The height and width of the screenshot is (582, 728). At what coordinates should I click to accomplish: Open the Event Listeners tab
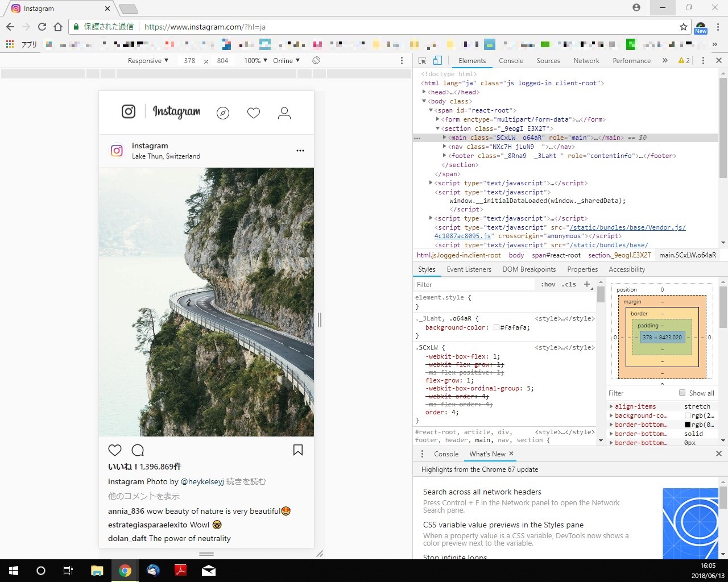(469, 269)
